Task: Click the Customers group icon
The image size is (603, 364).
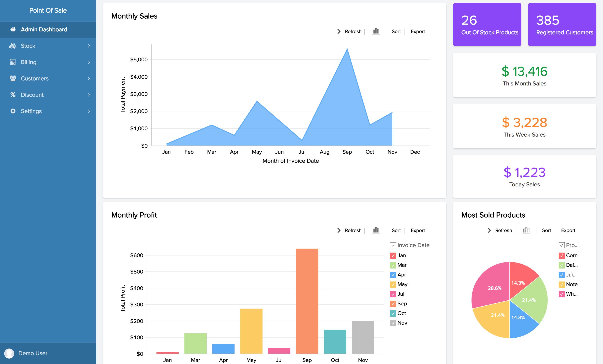Action: [x=13, y=78]
